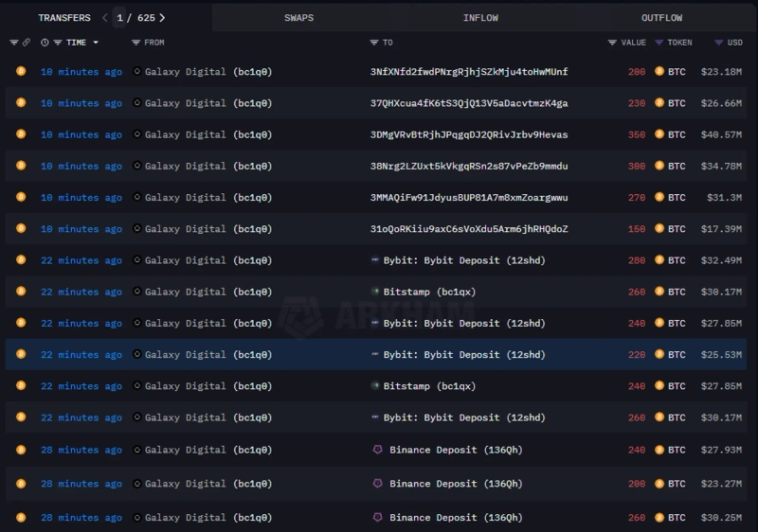Open the TO column filter
Image resolution: width=758 pixels, height=532 pixels.
[374, 43]
